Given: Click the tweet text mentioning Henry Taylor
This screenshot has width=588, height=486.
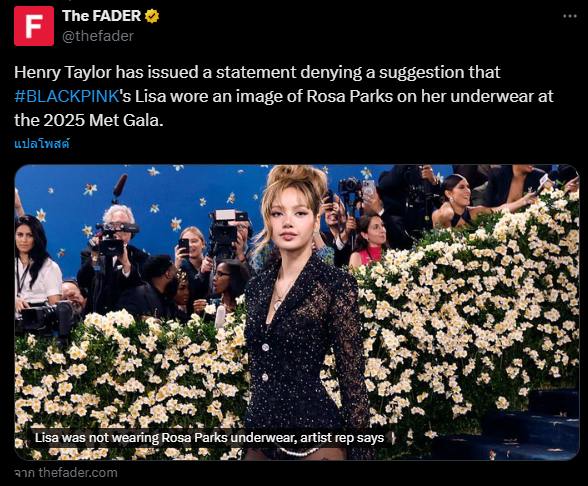Looking at the screenshot, I should [x=284, y=96].
